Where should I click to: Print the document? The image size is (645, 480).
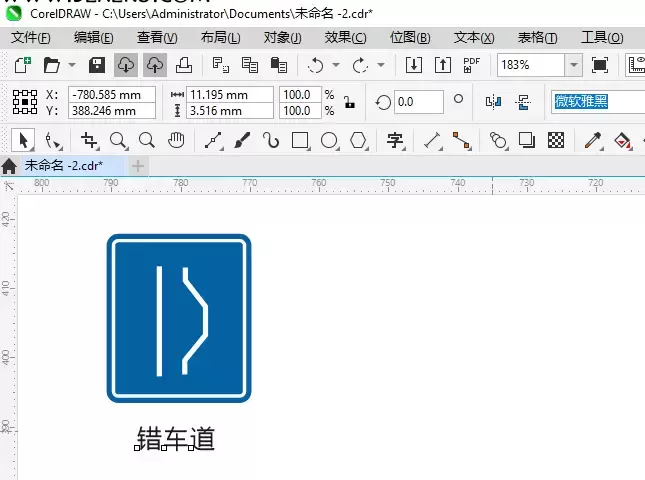184,65
